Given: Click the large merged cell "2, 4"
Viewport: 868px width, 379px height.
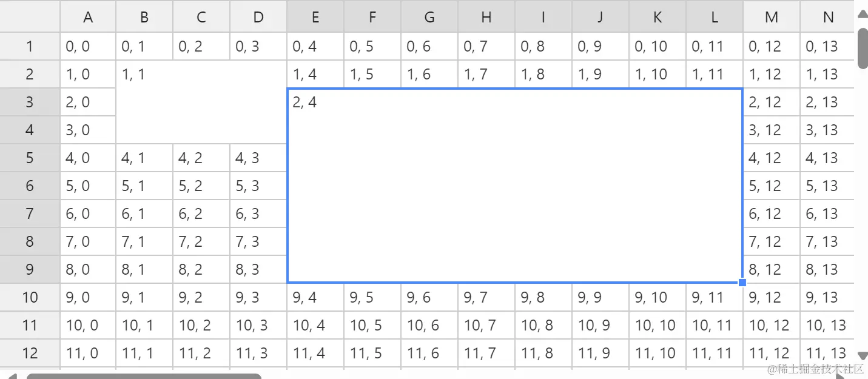Looking at the screenshot, I should pos(514,186).
